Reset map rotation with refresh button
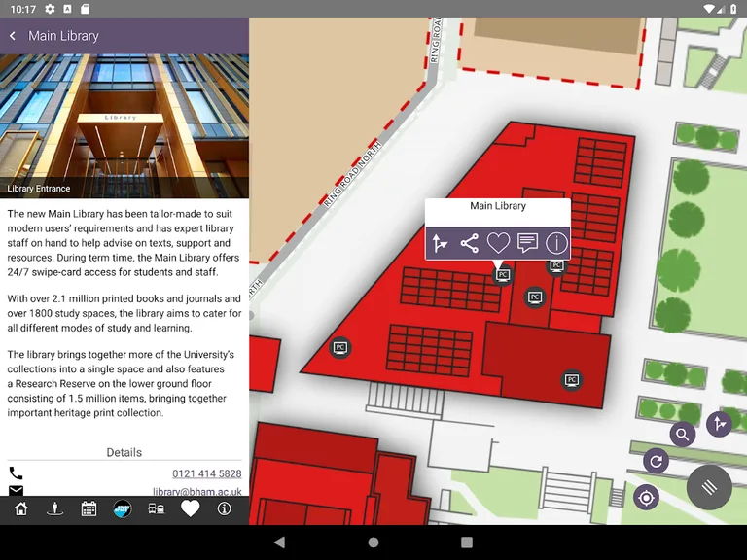The image size is (747, 560). tap(656, 461)
